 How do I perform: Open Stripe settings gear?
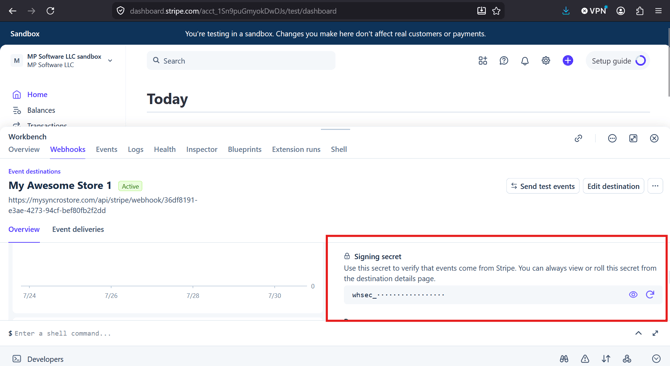546,61
